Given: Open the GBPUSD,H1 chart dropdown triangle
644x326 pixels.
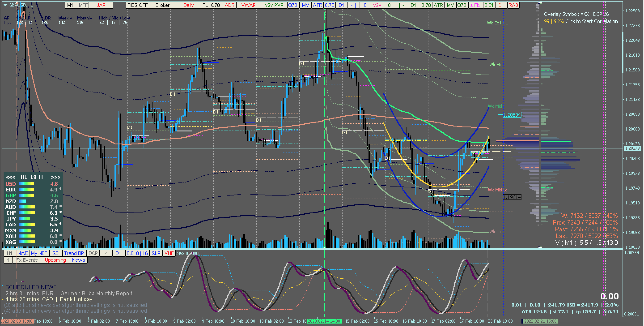Looking at the screenshot, I should tap(5, 5).
